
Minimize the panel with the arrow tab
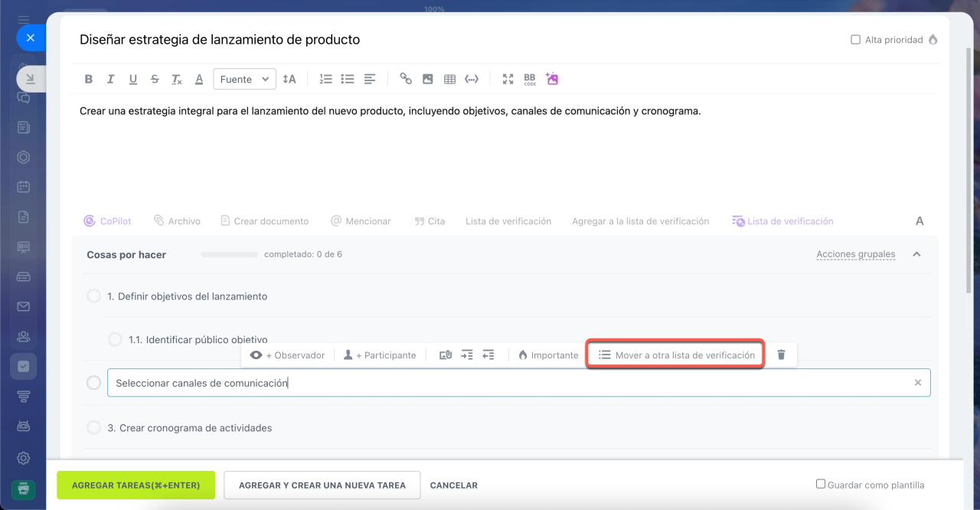pyautogui.click(x=30, y=79)
